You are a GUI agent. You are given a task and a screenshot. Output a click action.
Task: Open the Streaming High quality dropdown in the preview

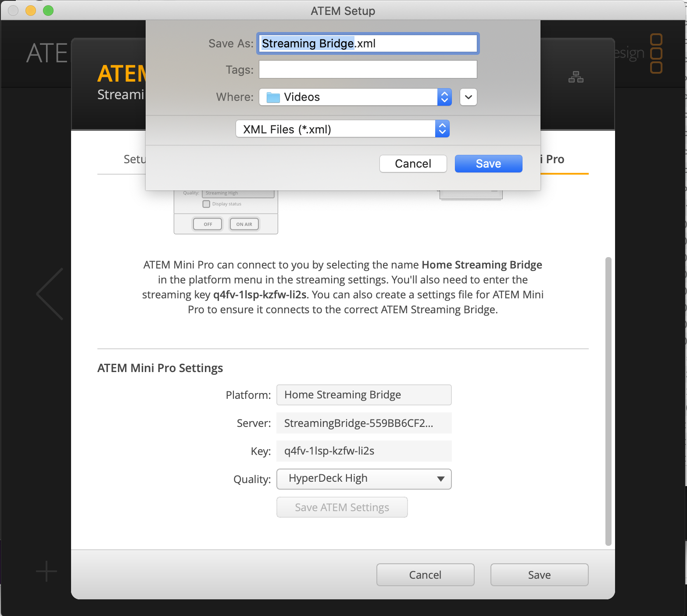(x=238, y=193)
